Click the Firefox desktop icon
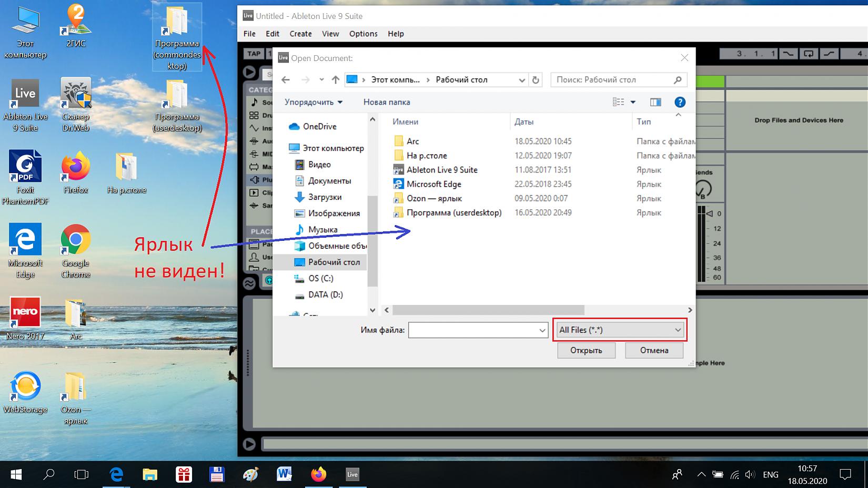 (75, 173)
